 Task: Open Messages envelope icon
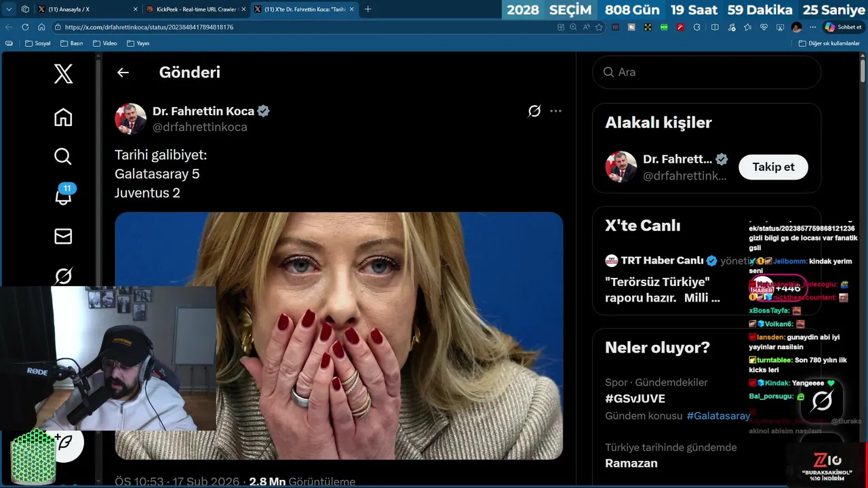[x=63, y=236]
